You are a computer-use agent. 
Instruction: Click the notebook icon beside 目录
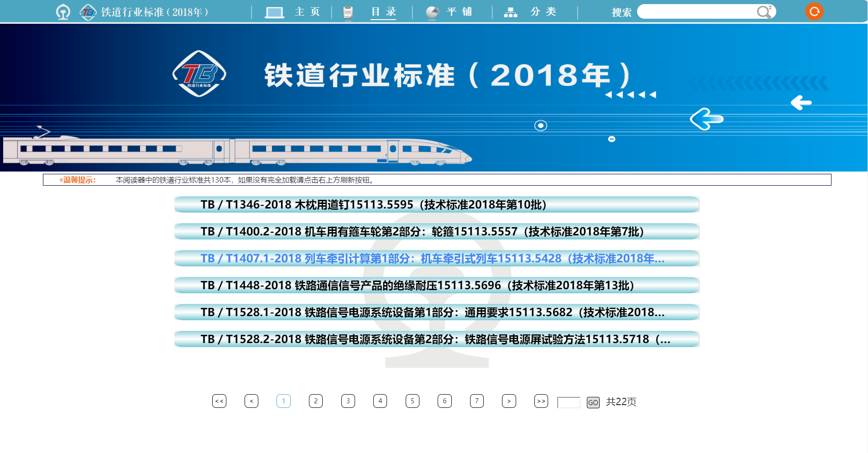point(348,12)
